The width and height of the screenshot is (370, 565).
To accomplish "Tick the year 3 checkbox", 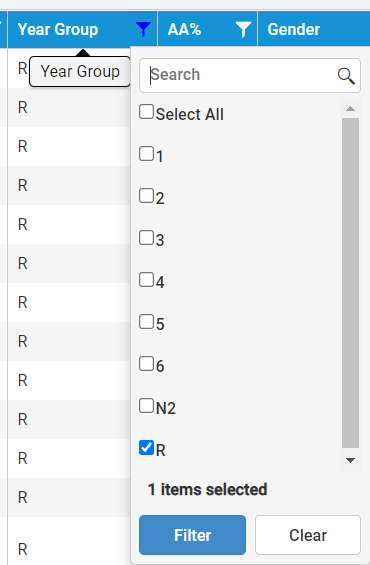I will click(x=146, y=237).
